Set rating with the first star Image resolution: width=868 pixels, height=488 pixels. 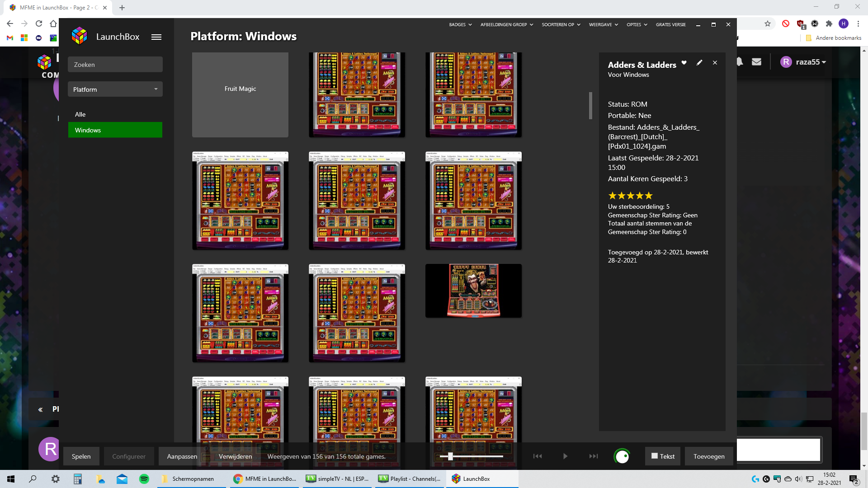tap(613, 196)
